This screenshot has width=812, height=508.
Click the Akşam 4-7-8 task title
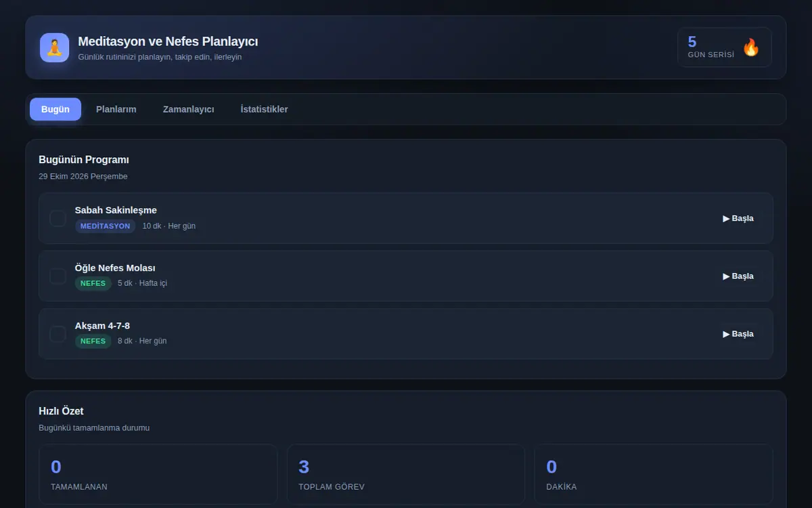tap(102, 326)
